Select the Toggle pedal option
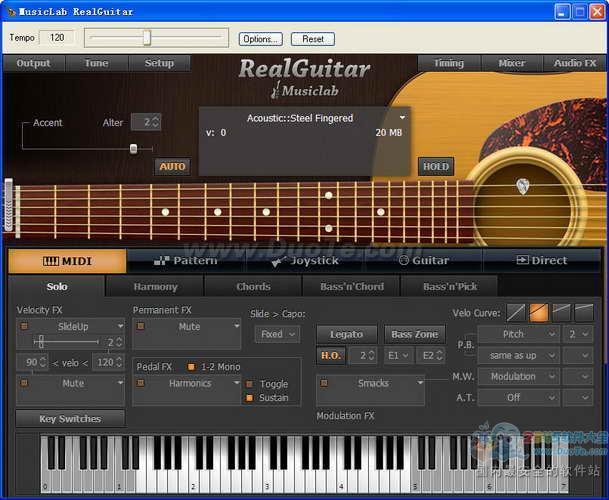 (x=249, y=384)
